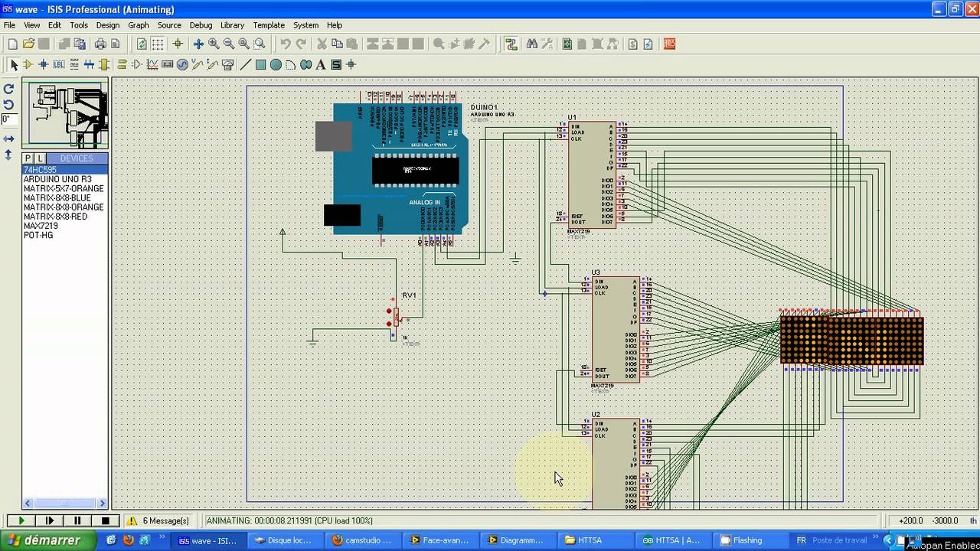The height and width of the screenshot is (551, 980).
Task: Select the 2D line drawing tool
Action: 246,65
